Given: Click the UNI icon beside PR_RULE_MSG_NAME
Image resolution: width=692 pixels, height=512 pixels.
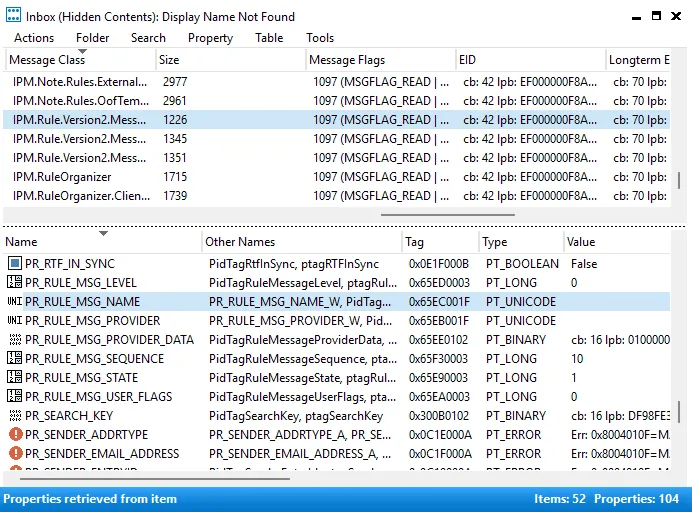Looking at the screenshot, I should pyautogui.click(x=15, y=301).
